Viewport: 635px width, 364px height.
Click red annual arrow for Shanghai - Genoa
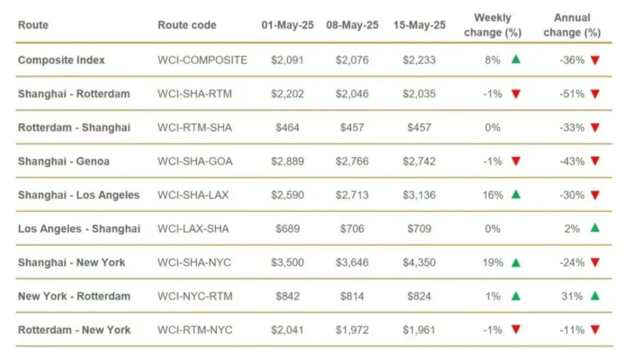(x=595, y=161)
